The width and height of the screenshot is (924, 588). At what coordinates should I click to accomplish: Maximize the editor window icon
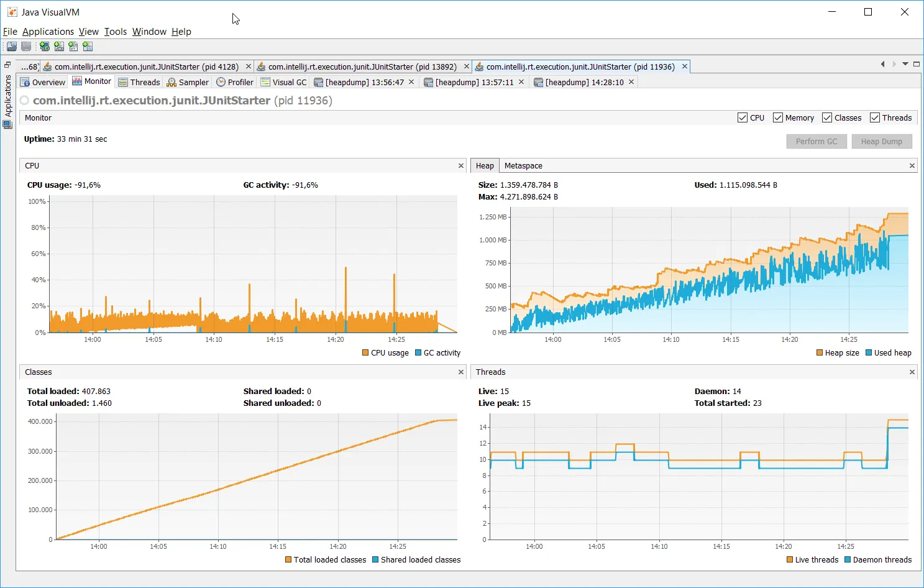click(x=917, y=64)
